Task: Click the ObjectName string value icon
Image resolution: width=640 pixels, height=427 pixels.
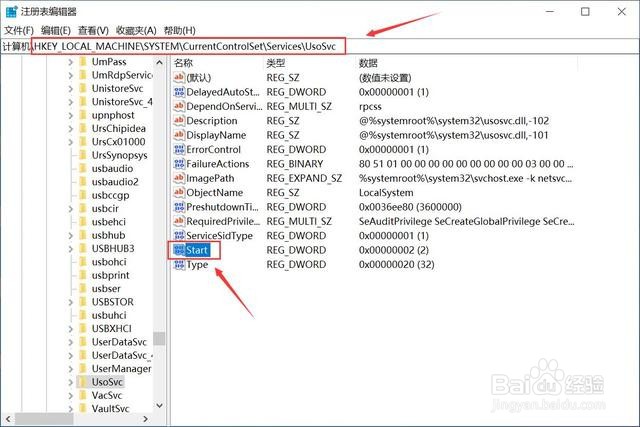Action: click(179, 192)
